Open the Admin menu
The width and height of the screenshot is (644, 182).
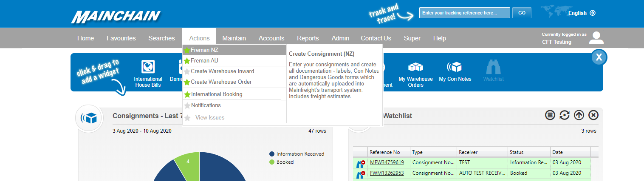[x=340, y=38]
